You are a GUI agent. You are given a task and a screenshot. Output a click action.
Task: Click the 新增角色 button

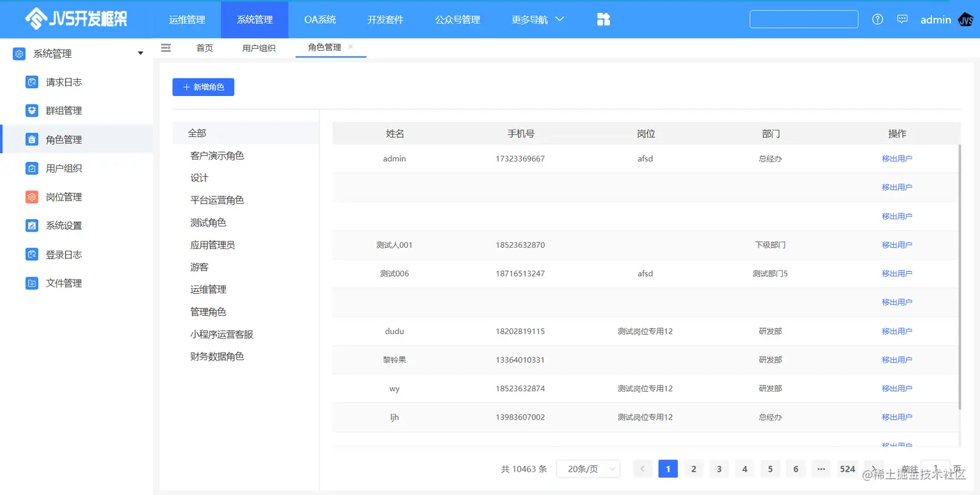[x=204, y=87]
